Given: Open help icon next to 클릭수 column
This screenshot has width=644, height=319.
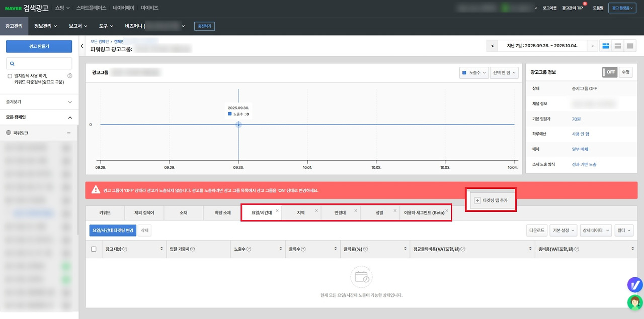Looking at the screenshot, I should click(x=303, y=249).
